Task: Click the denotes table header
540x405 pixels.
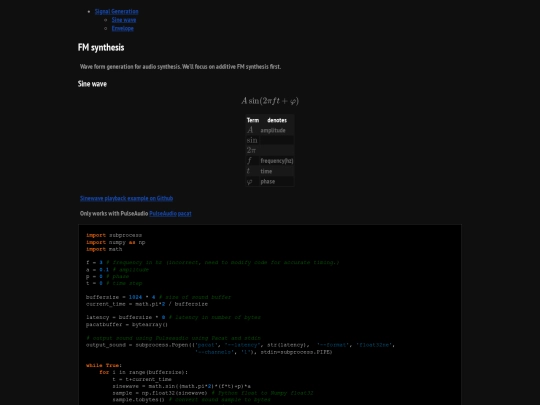Action: click(x=277, y=120)
